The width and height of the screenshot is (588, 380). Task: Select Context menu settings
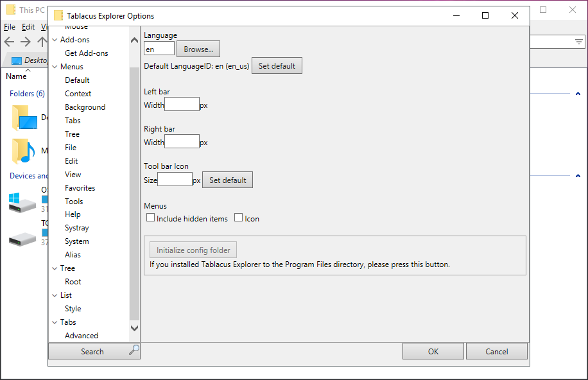click(78, 94)
